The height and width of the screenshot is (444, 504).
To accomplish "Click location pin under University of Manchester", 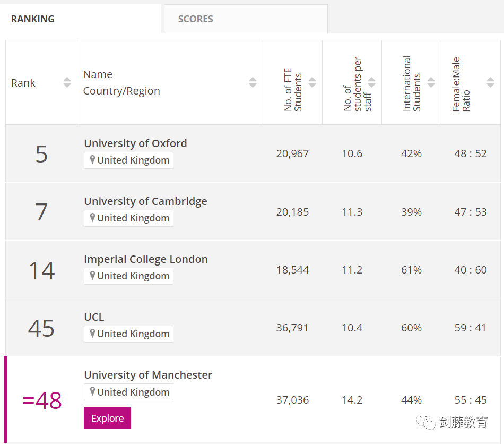I will coord(92,392).
